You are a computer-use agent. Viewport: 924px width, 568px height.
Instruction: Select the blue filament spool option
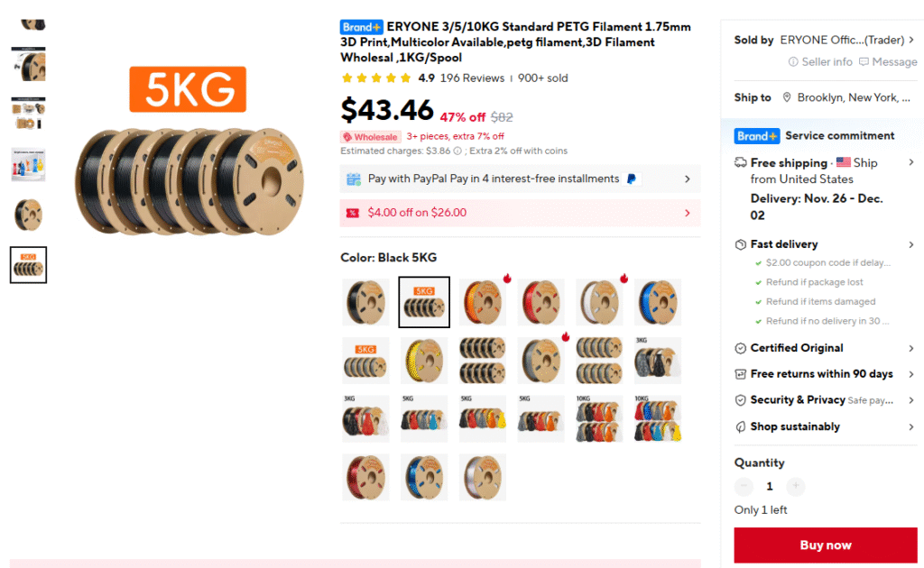(x=658, y=302)
